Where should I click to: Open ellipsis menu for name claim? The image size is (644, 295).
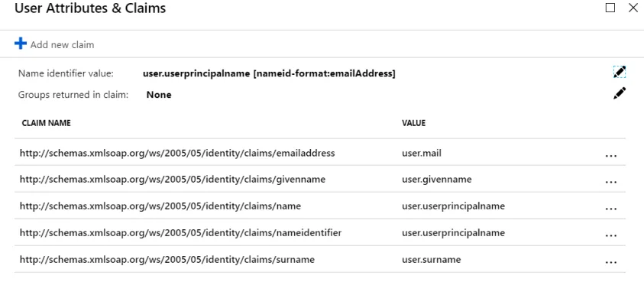click(x=611, y=209)
